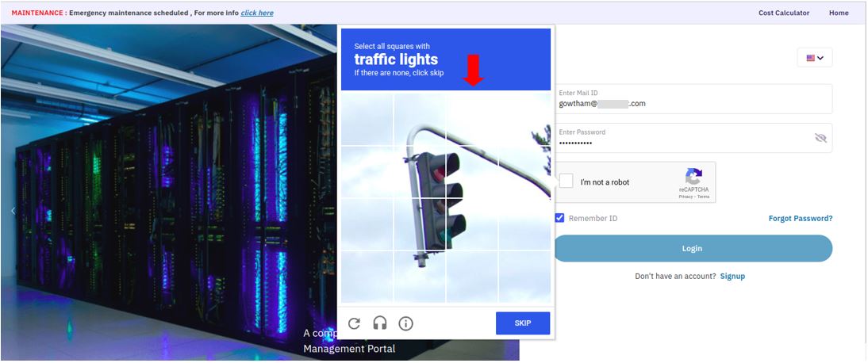This screenshot has width=868, height=363.
Task: Open reCAPTCHA Terms link
Action: tap(703, 197)
